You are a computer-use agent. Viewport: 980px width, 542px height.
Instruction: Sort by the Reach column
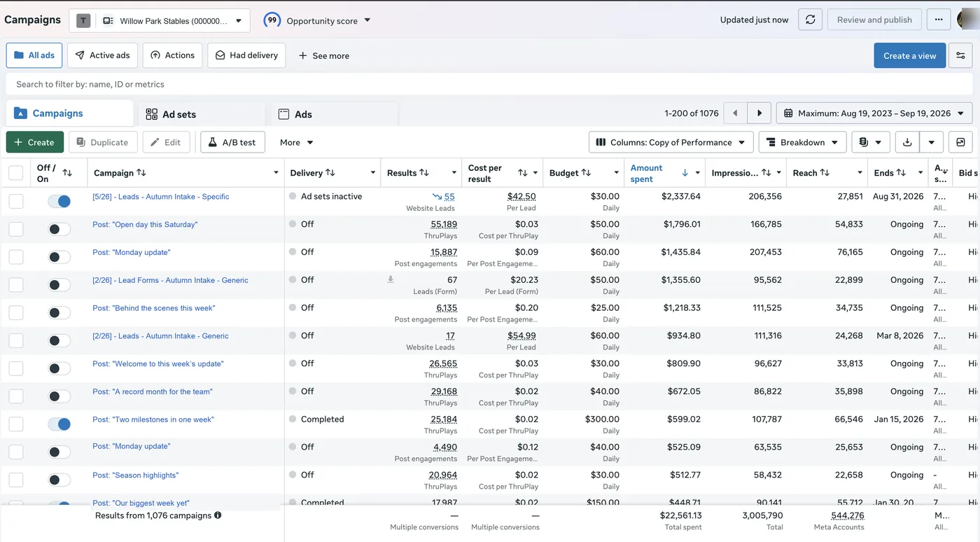[x=825, y=173]
